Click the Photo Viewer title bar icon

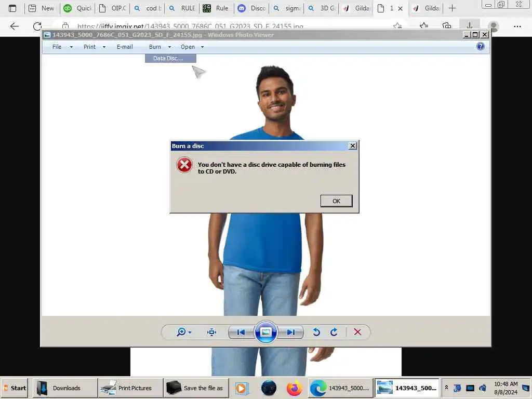47,35
